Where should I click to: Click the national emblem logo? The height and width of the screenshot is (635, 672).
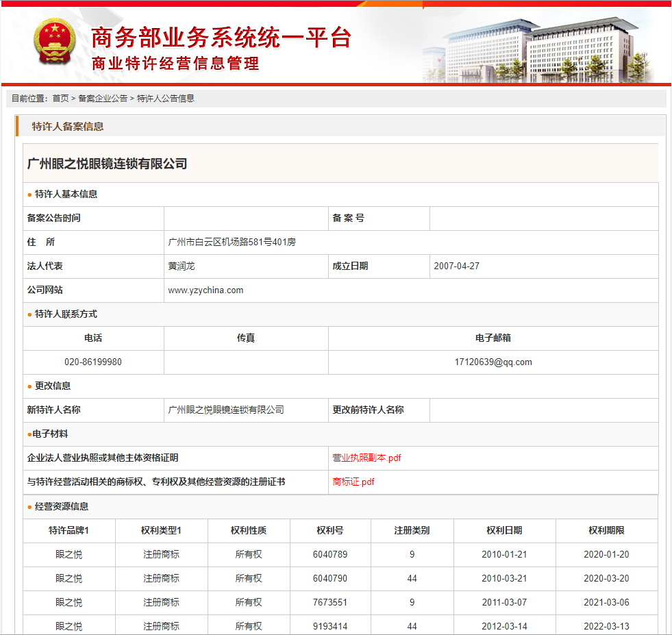pyautogui.click(x=55, y=41)
